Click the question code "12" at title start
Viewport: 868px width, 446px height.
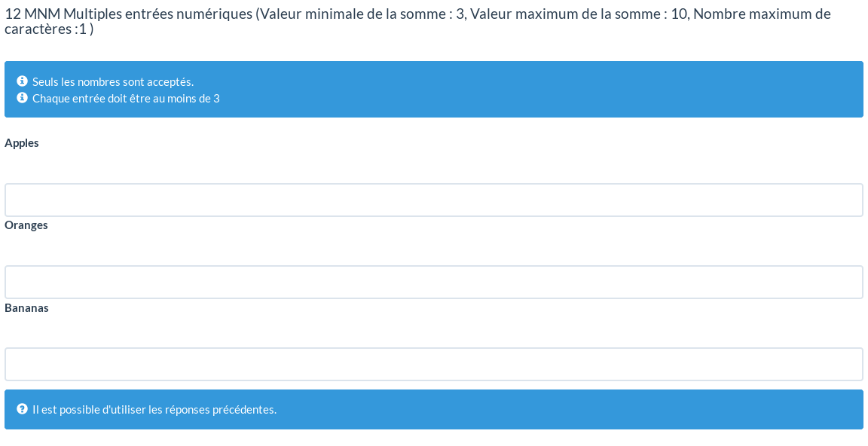[x=12, y=14]
